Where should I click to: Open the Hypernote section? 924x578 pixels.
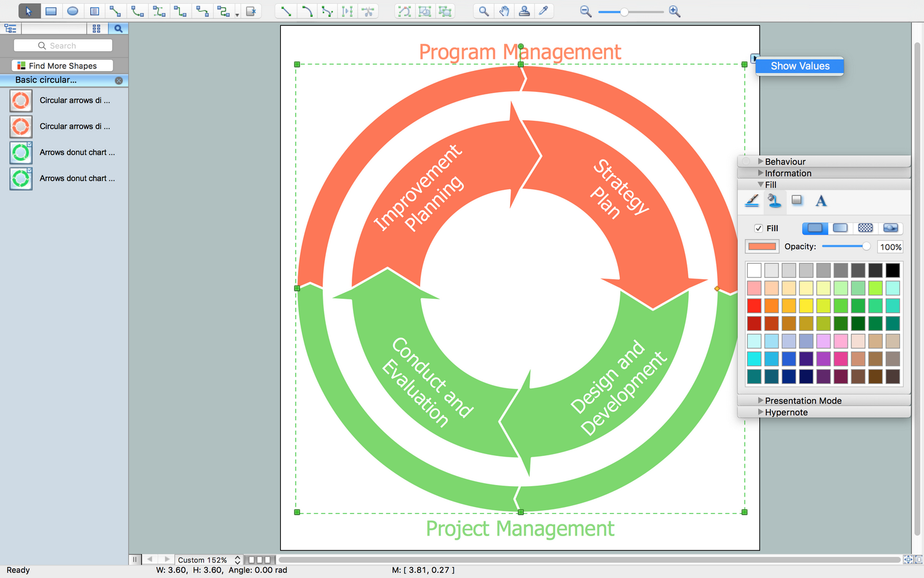click(x=785, y=412)
